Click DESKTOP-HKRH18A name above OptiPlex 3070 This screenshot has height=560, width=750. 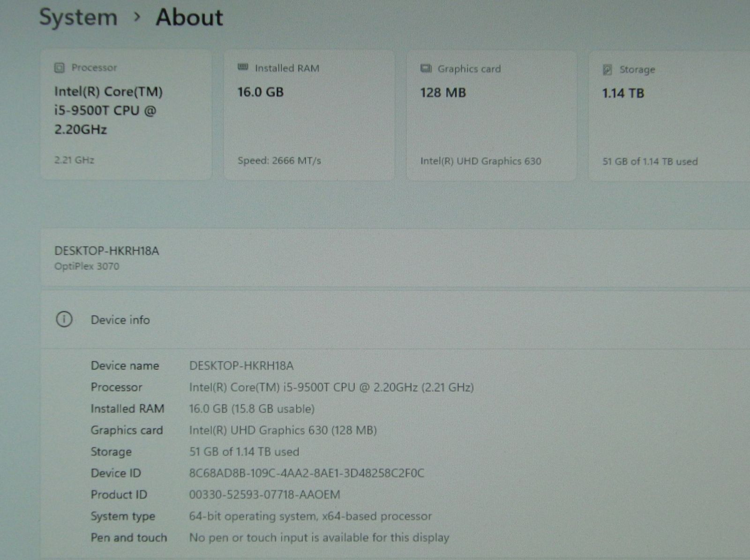(x=106, y=251)
